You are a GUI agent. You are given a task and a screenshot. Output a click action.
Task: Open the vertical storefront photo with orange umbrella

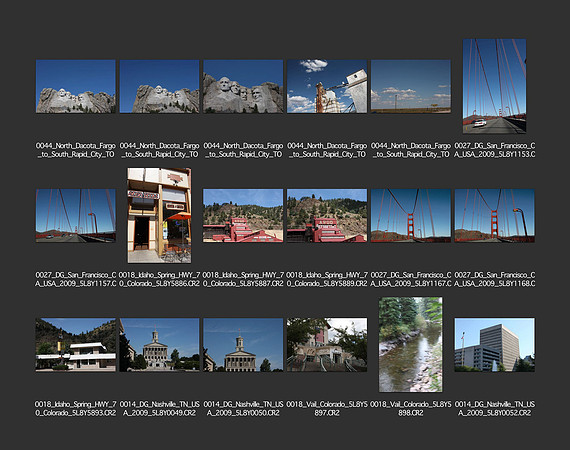[x=159, y=215]
